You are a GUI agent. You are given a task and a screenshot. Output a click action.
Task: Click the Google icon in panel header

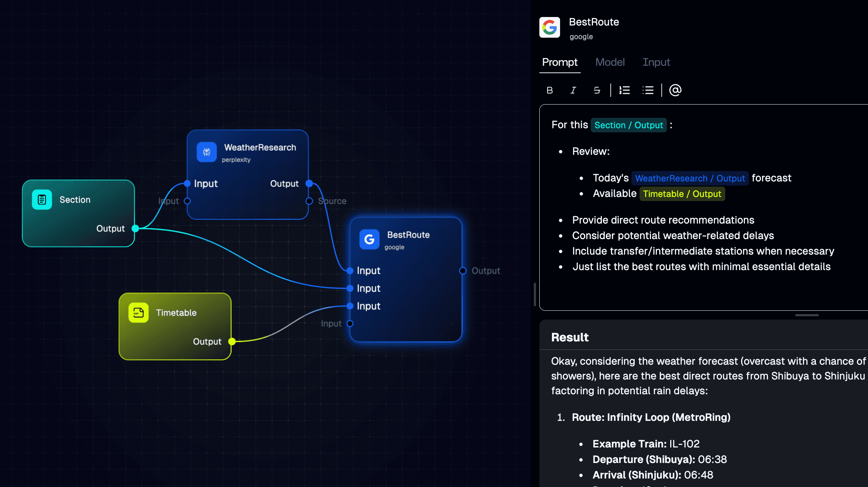[550, 27]
